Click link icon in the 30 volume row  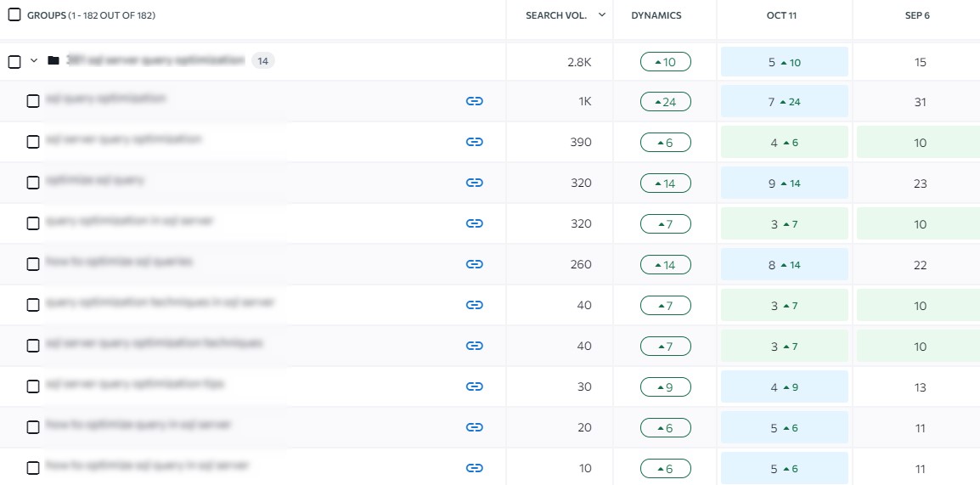(475, 386)
